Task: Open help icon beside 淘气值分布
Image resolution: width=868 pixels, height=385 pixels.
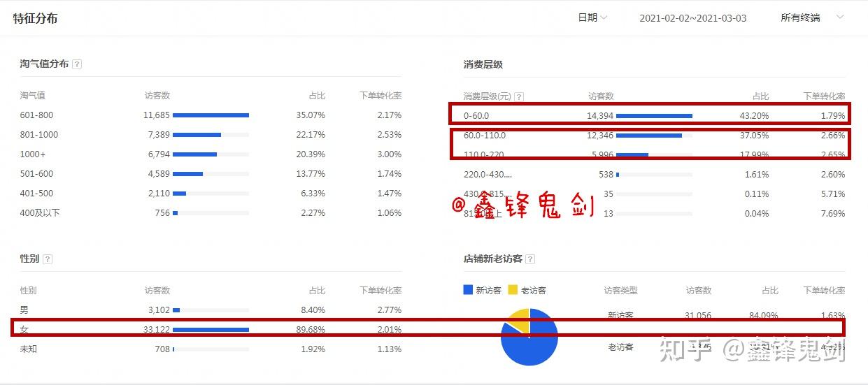Action: pyautogui.click(x=77, y=64)
